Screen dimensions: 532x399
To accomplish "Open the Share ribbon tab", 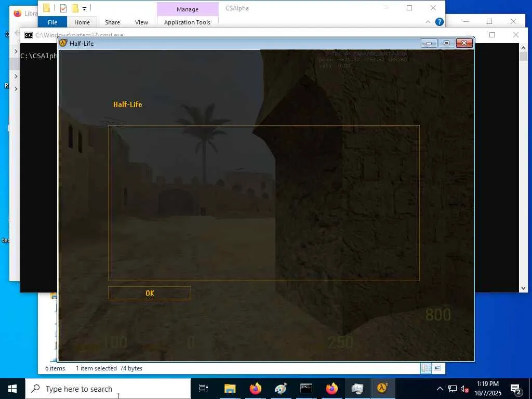I will (112, 22).
